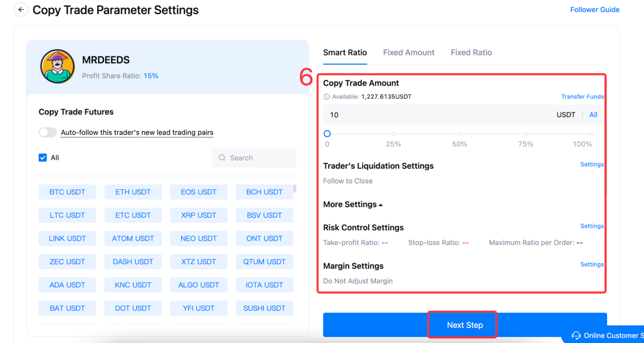Viewport: 644px width, 343px height.
Task: Open Trader's Liquidation Settings
Action: 591,165
